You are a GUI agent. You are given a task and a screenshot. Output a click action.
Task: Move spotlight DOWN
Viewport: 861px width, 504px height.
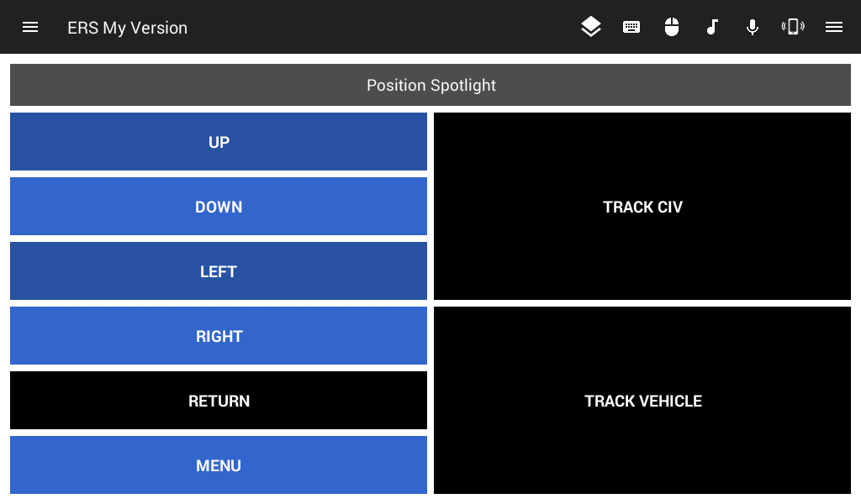coord(219,207)
